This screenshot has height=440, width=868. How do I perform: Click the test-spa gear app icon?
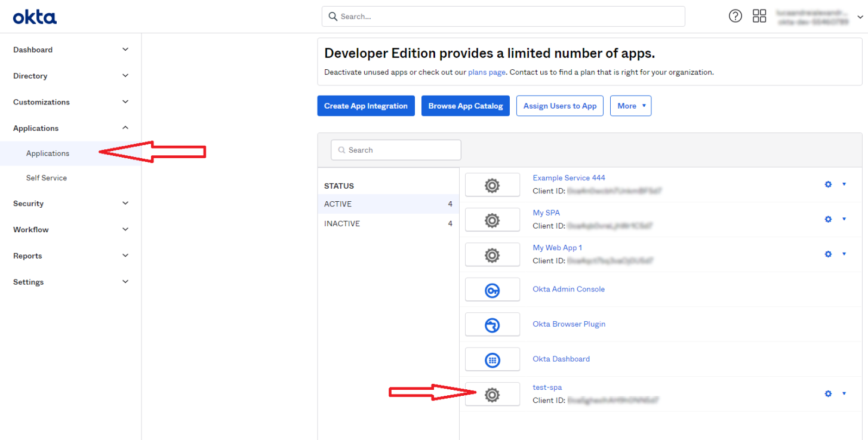pyautogui.click(x=492, y=395)
